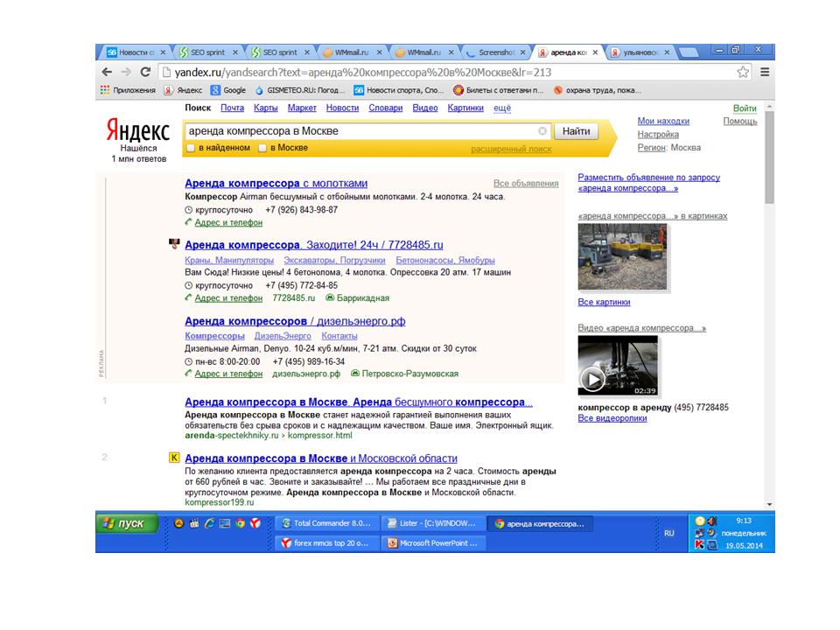Open the Почта service link
Screen dimensions: 840x630
pos(233,108)
